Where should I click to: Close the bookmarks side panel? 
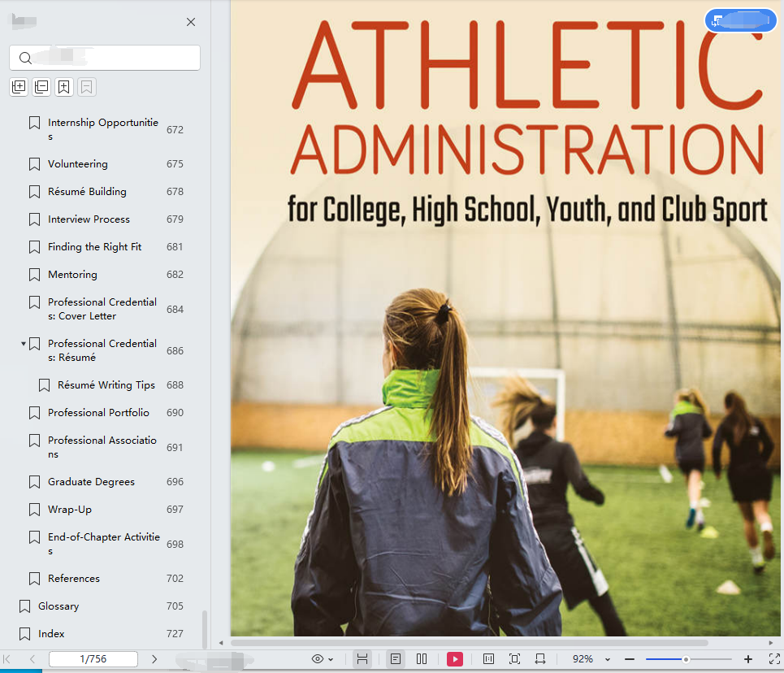(190, 22)
